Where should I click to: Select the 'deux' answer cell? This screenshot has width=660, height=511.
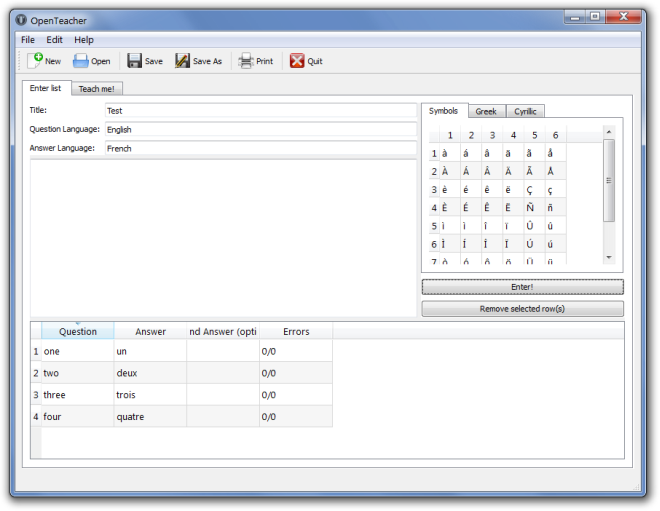click(x=150, y=373)
